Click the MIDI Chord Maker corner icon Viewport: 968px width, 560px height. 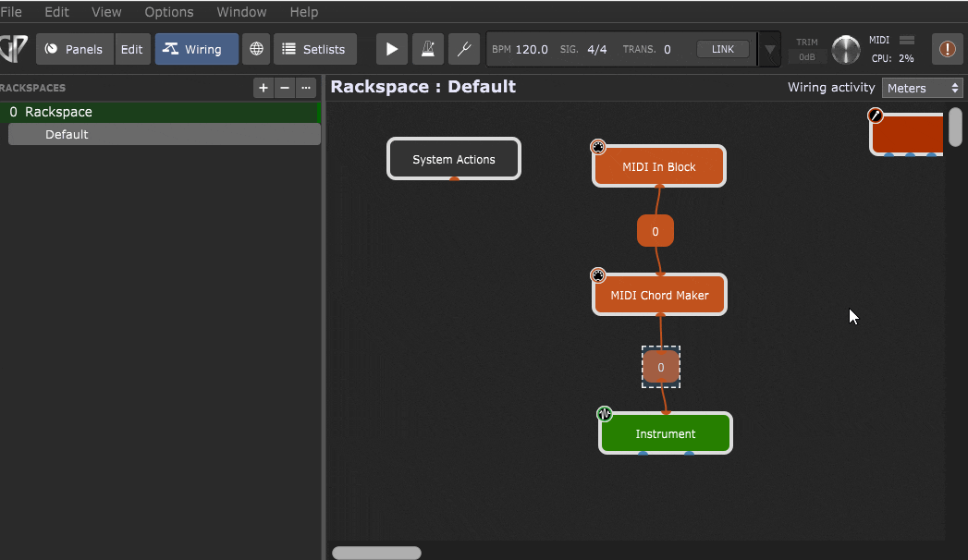coord(597,275)
